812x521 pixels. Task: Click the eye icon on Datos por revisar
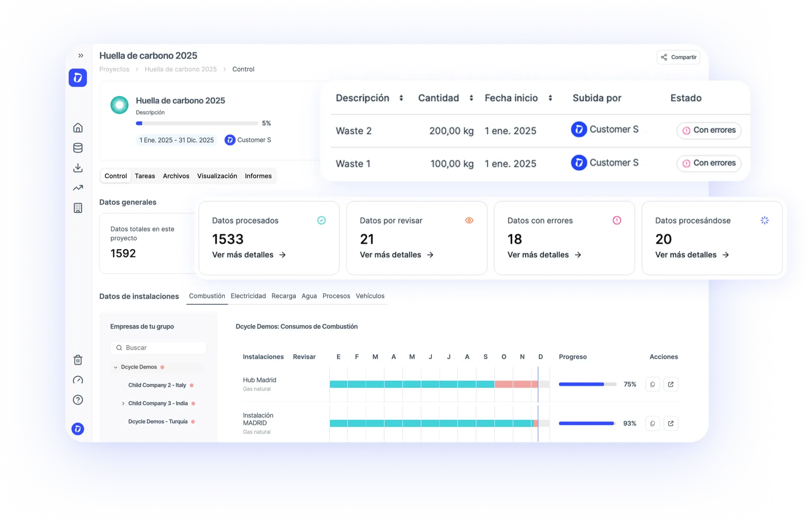469,220
